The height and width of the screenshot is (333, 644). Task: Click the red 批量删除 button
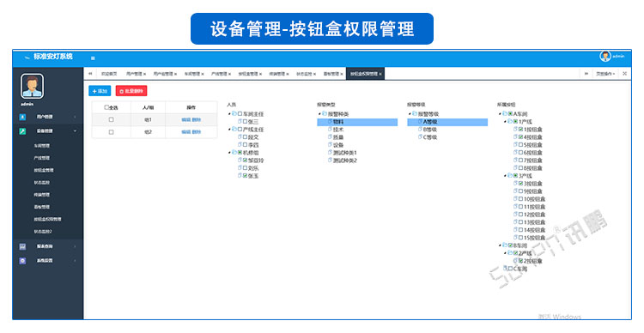tap(131, 91)
